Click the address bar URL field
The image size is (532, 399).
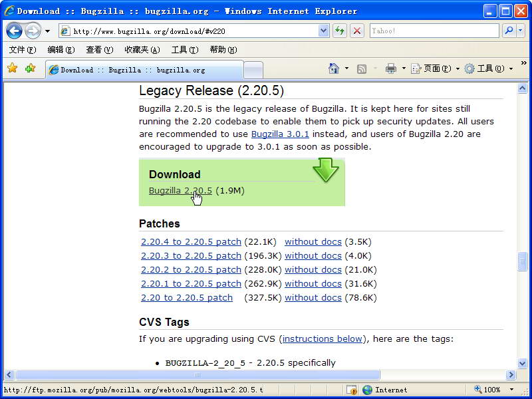coord(195,31)
